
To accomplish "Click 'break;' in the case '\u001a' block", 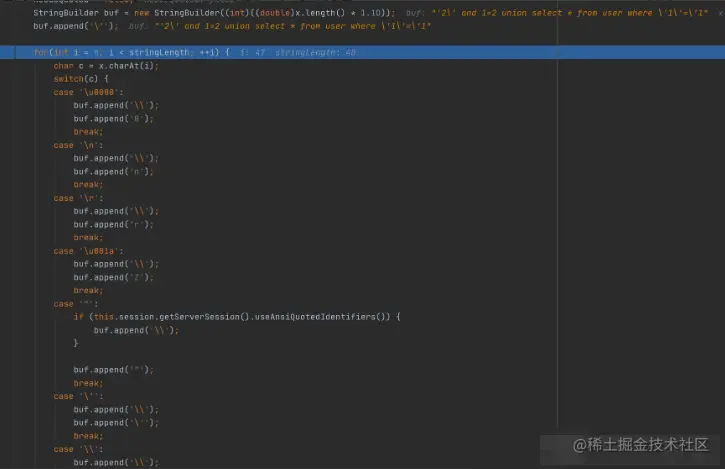I will [88, 290].
